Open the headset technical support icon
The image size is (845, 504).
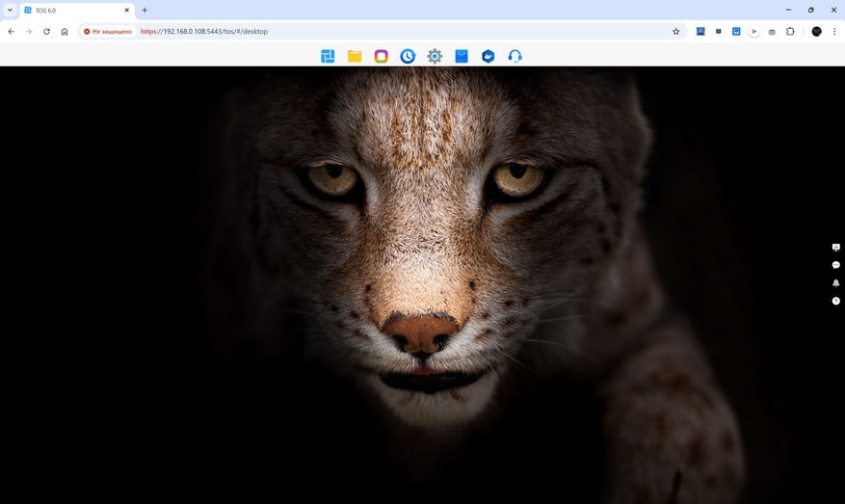pos(515,56)
